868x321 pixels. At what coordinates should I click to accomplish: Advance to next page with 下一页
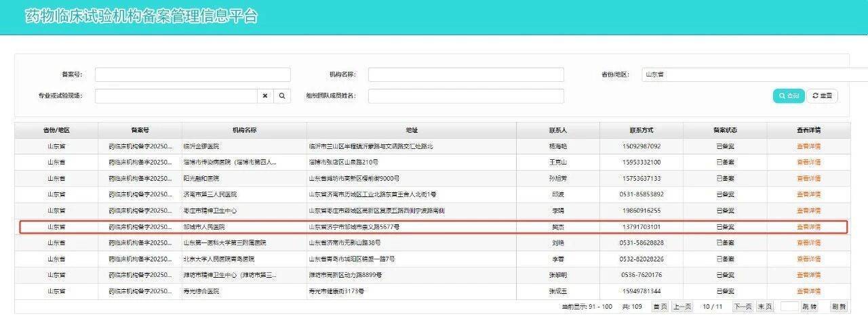point(743,307)
